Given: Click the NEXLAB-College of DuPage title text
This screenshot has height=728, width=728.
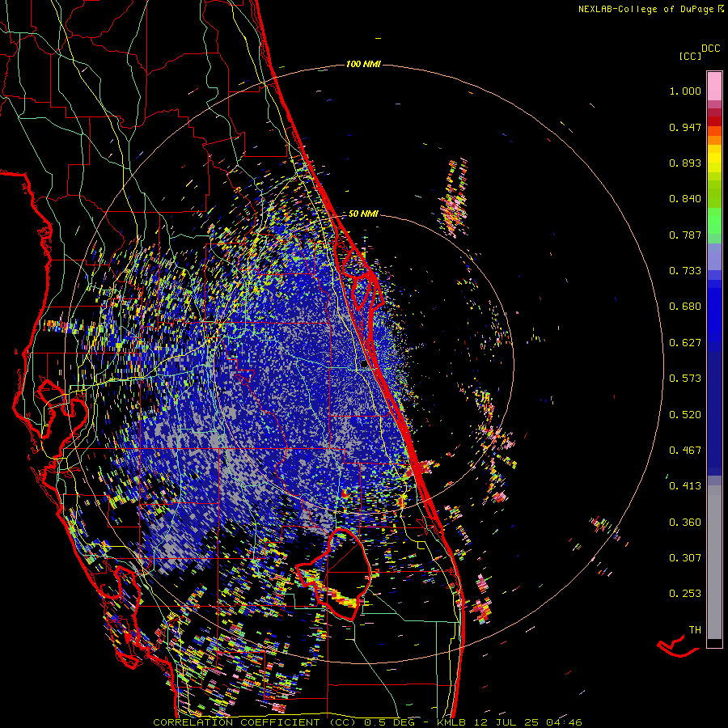Looking at the screenshot, I should (x=648, y=9).
